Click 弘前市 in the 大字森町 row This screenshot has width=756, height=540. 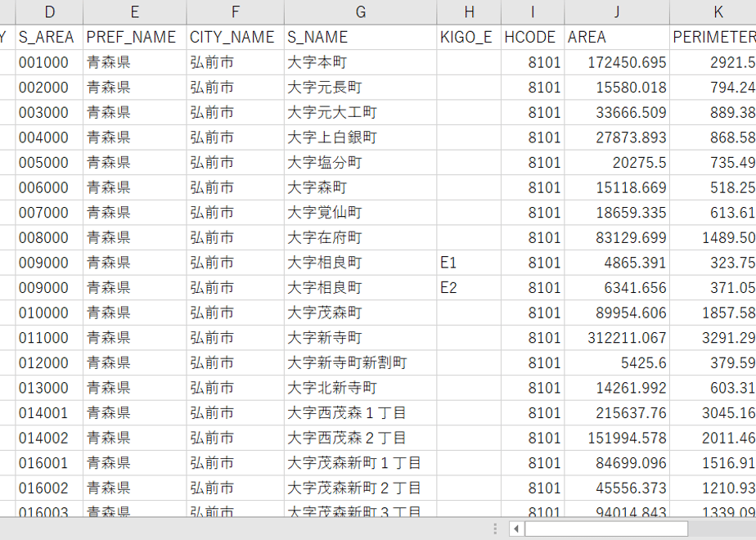pos(236,187)
